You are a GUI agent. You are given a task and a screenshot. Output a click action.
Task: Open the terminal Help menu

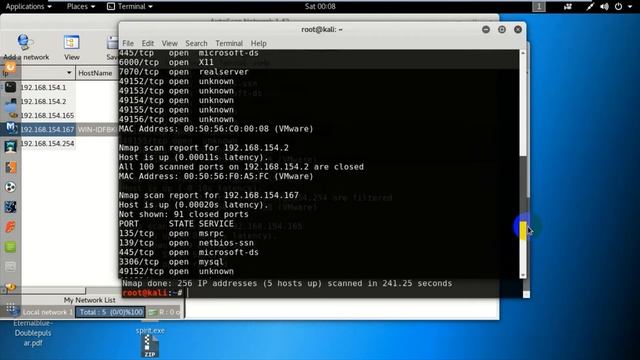[x=258, y=43]
